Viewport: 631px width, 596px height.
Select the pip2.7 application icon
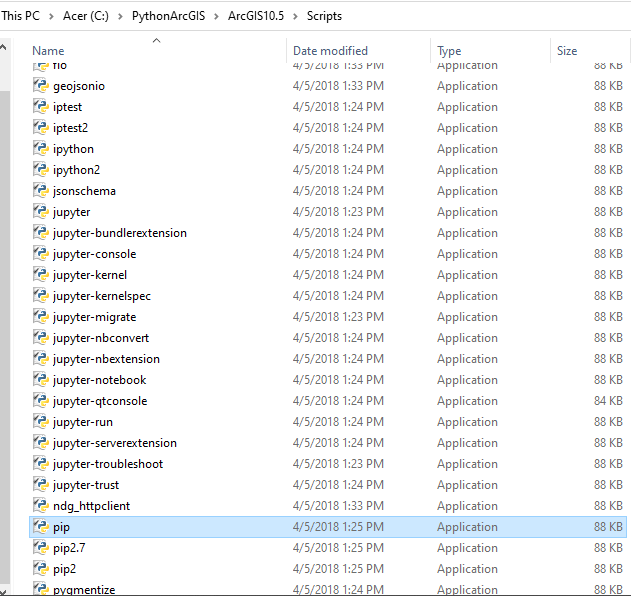click(x=41, y=548)
